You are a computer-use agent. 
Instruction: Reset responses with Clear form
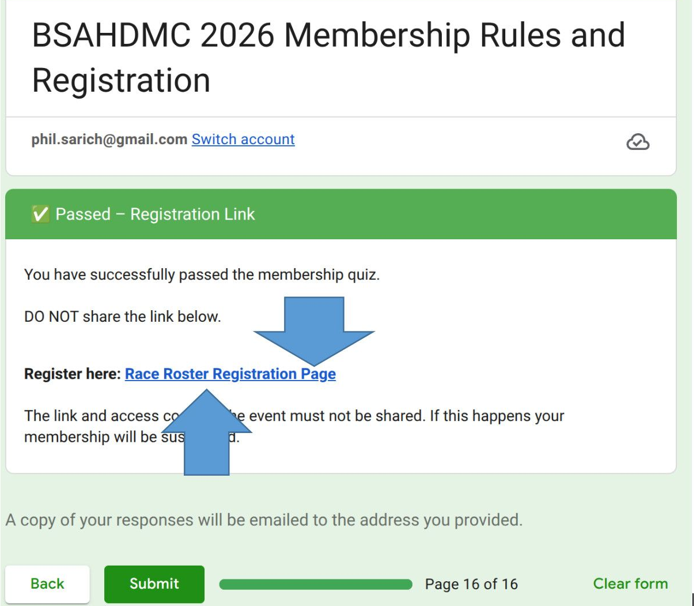tap(630, 584)
